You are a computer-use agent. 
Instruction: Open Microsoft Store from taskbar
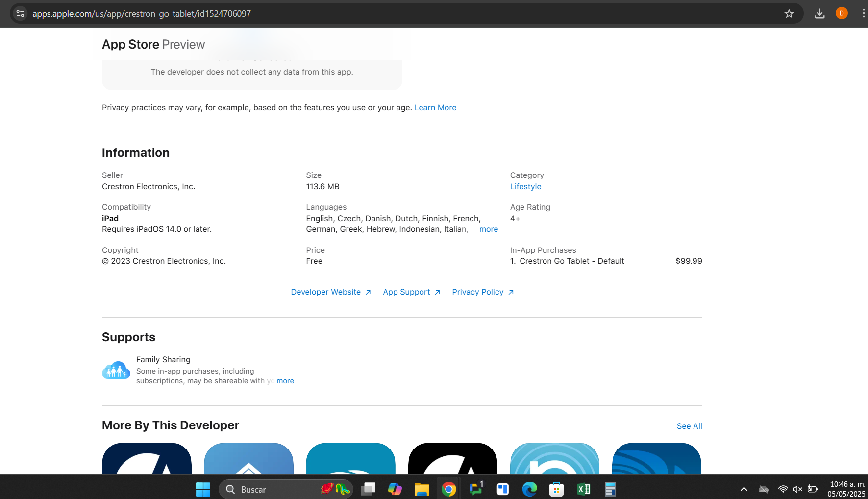(556, 489)
